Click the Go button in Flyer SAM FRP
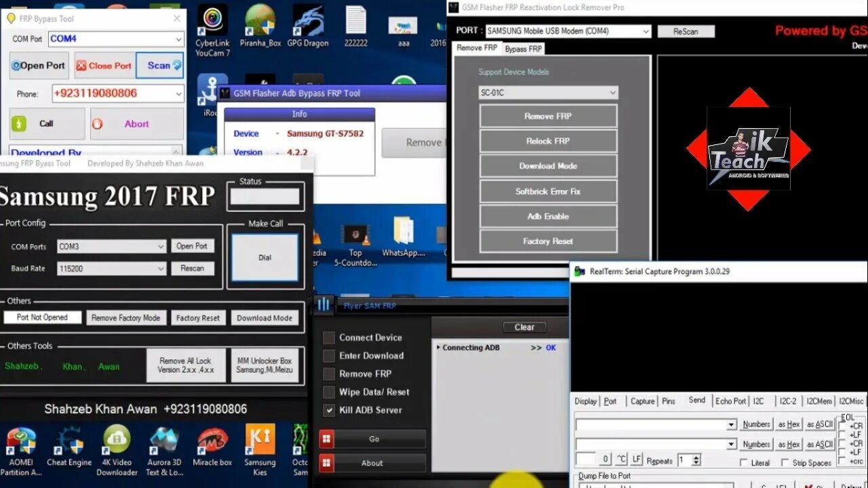The image size is (868, 488). click(x=374, y=439)
